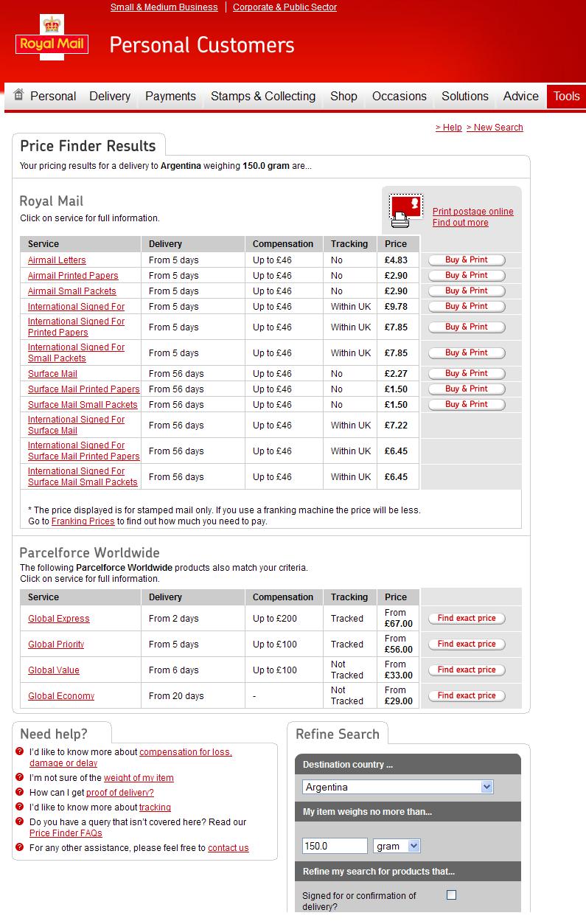This screenshot has height=924, width=586.
Task: Select the Price Finder Results tab
Action: pos(88,145)
